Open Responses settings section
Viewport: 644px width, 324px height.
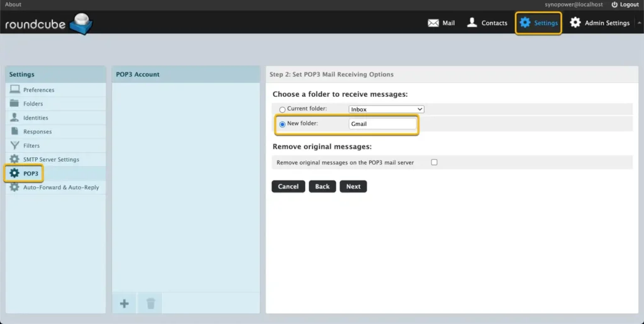(x=55, y=131)
